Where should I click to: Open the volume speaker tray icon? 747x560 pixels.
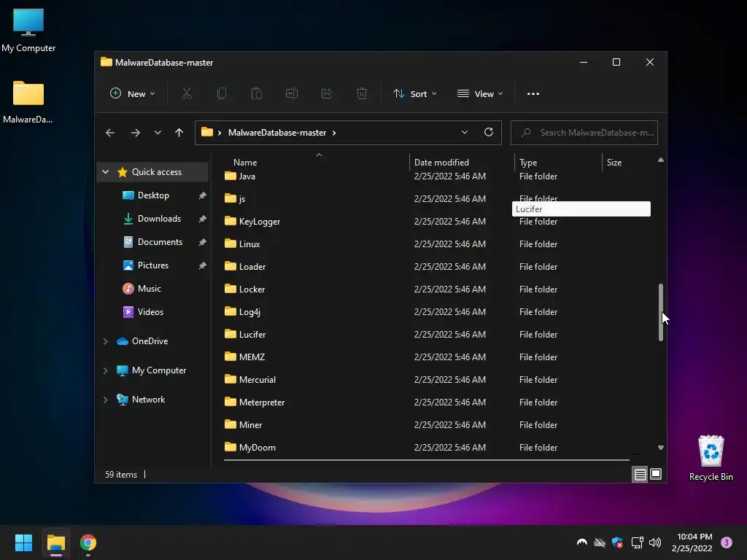(655, 542)
